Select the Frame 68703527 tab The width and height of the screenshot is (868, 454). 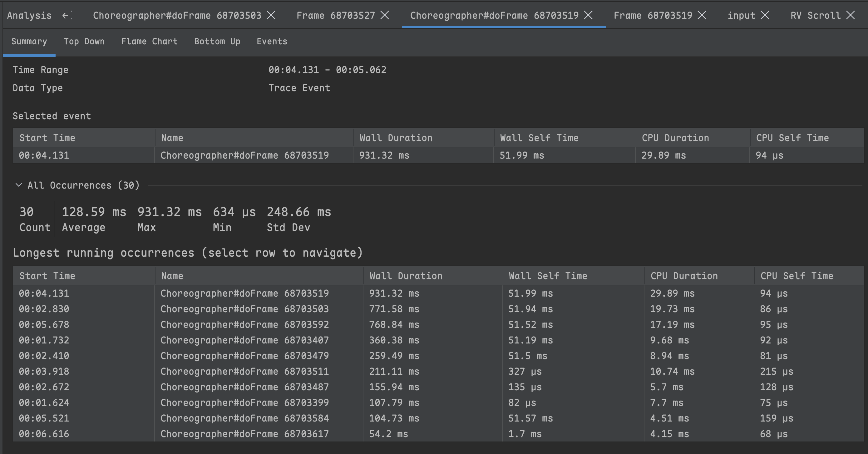point(335,16)
